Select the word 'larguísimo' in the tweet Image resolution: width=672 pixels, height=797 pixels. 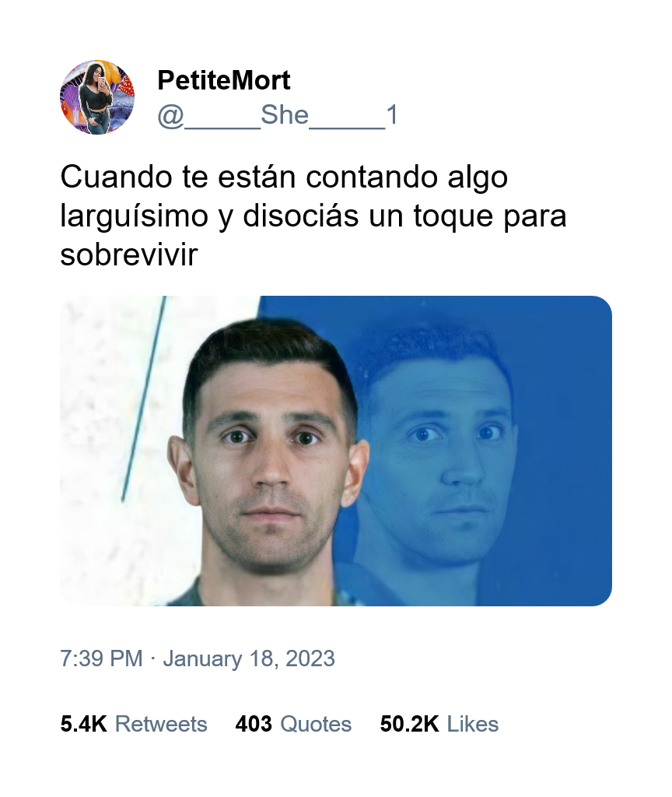(x=134, y=216)
